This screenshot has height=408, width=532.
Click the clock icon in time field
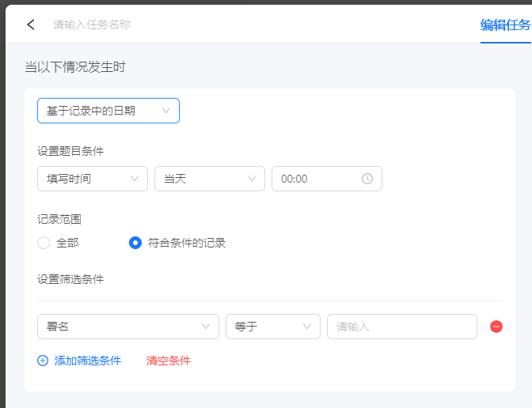(367, 179)
